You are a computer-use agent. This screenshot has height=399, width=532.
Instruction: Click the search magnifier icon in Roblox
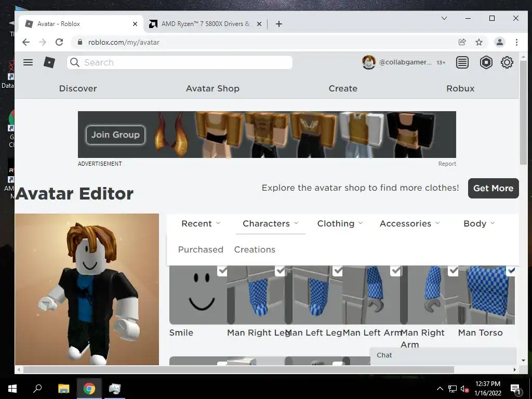[75, 62]
